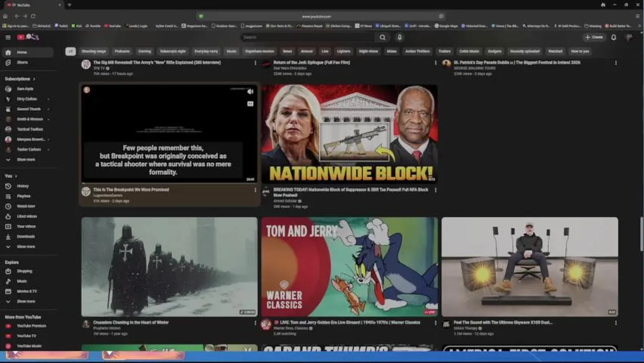Open History in the sidebar

pos(27,186)
